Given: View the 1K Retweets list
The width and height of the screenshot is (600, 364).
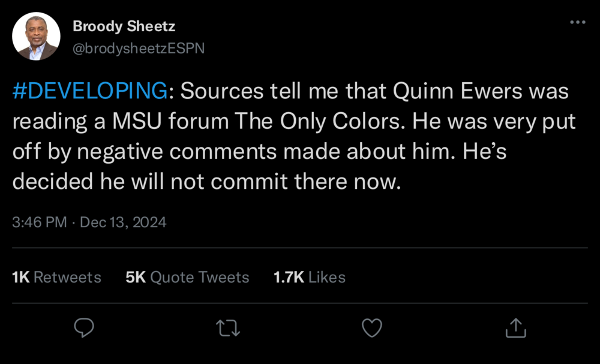Looking at the screenshot, I should click(x=57, y=277).
